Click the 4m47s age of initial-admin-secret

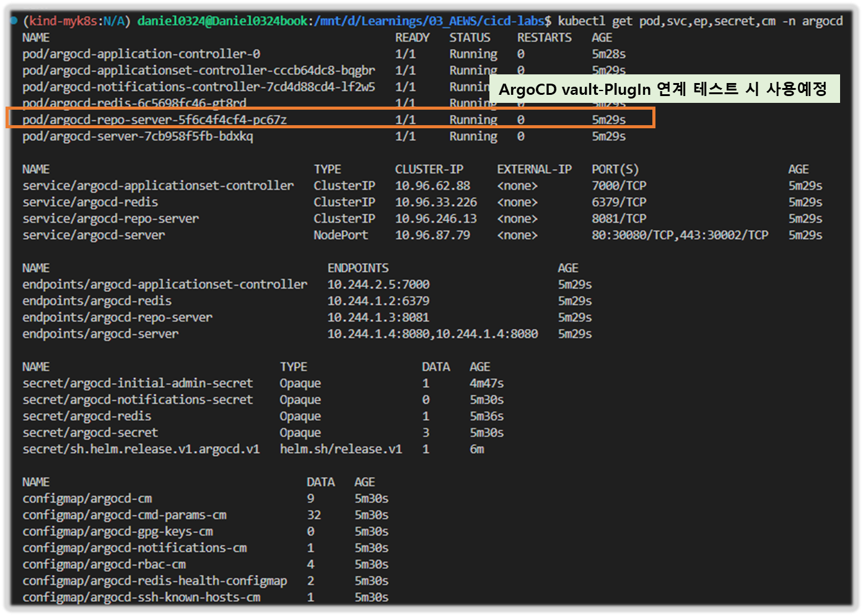click(x=486, y=383)
